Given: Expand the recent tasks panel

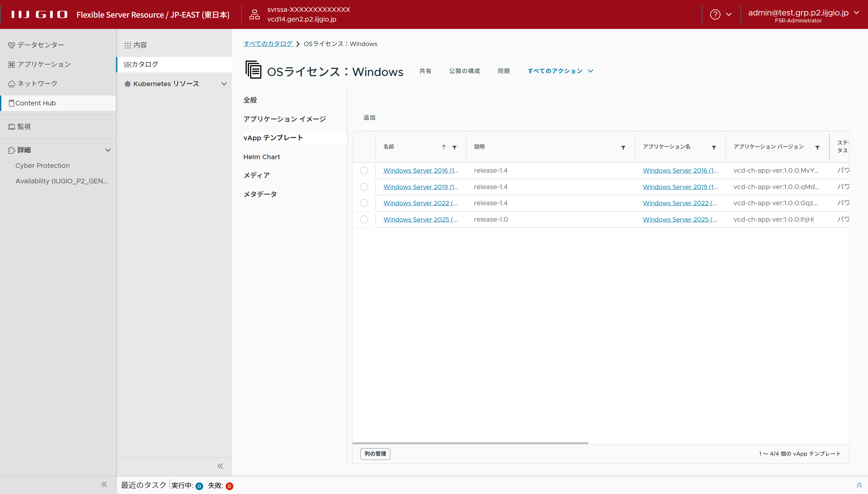Looking at the screenshot, I should pyautogui.click(x=859, y=485).
